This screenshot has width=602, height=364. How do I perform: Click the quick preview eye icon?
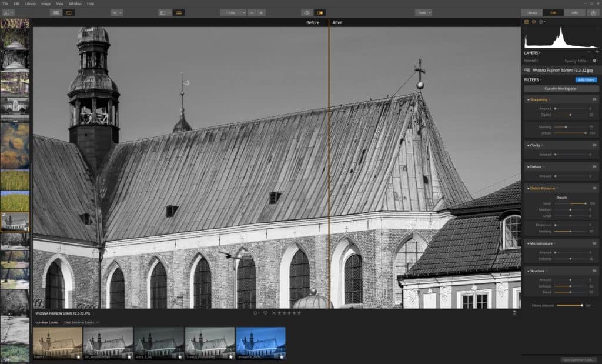(307, 12)
